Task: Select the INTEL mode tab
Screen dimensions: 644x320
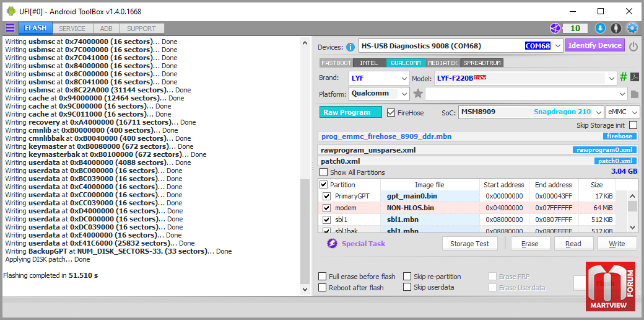Action: 369,63
